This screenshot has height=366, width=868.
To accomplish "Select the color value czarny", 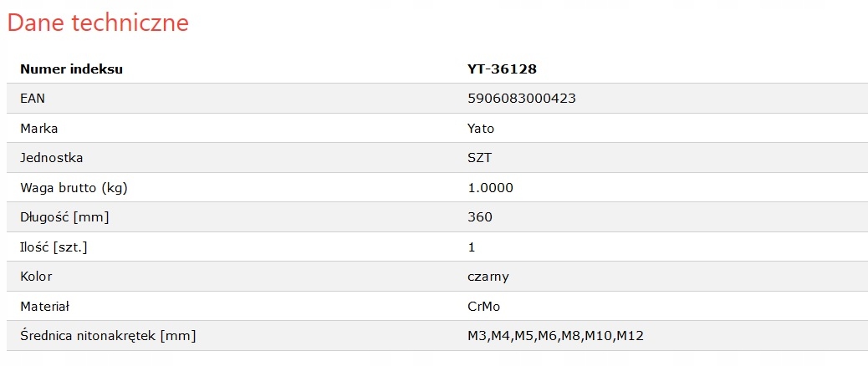I will (488, 277).
